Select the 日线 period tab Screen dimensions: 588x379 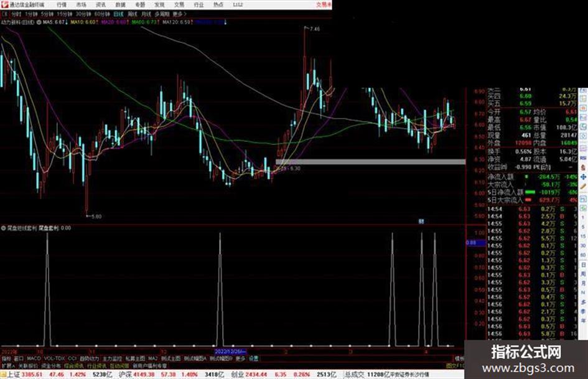coord(118,14)
